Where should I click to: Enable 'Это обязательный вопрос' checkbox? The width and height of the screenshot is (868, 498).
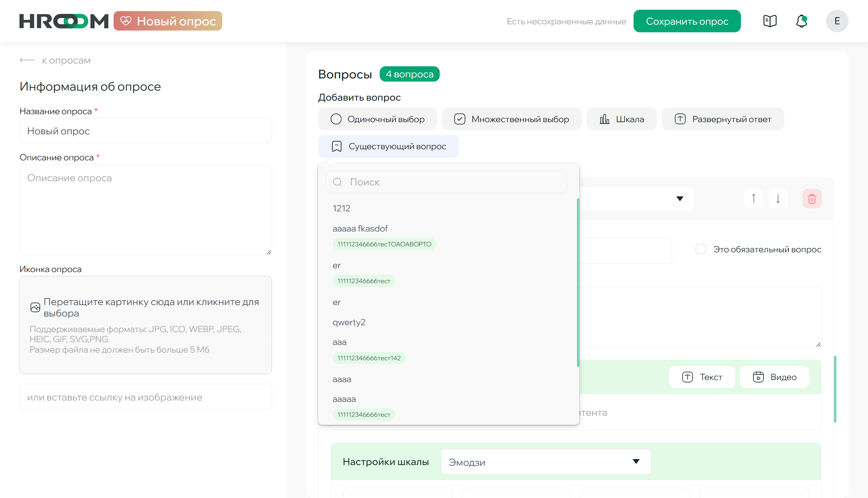701,250
